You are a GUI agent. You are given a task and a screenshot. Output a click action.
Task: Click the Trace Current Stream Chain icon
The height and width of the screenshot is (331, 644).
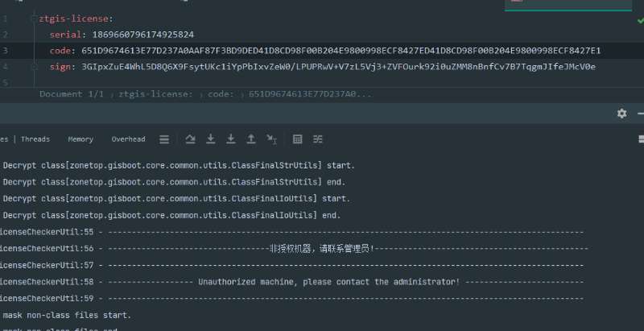point(318,139)
